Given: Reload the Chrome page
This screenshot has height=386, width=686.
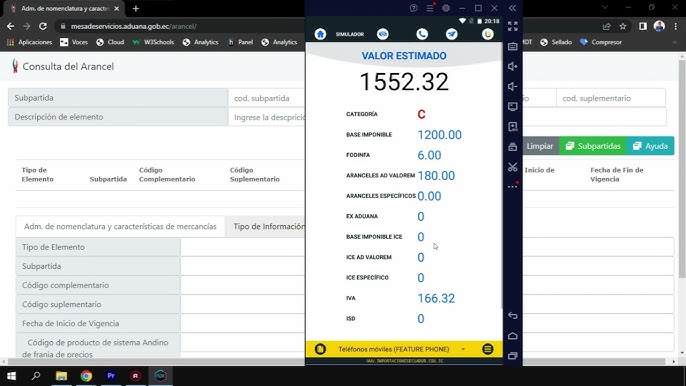Looking at the screenshot, I should tap(42, 26).
